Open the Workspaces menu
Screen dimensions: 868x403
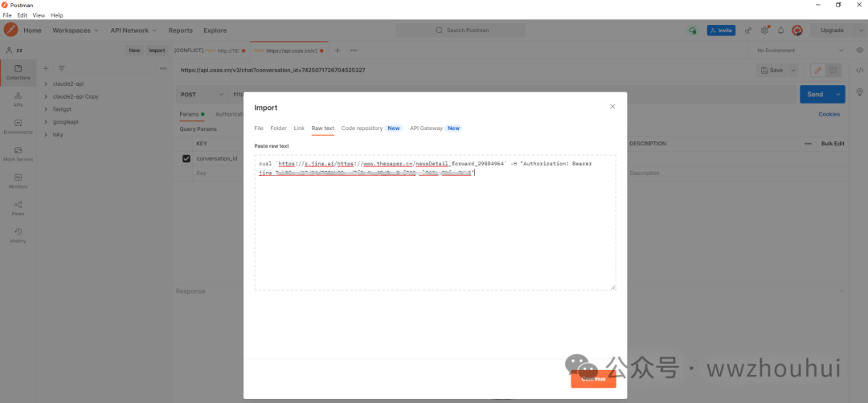[76, 31]
